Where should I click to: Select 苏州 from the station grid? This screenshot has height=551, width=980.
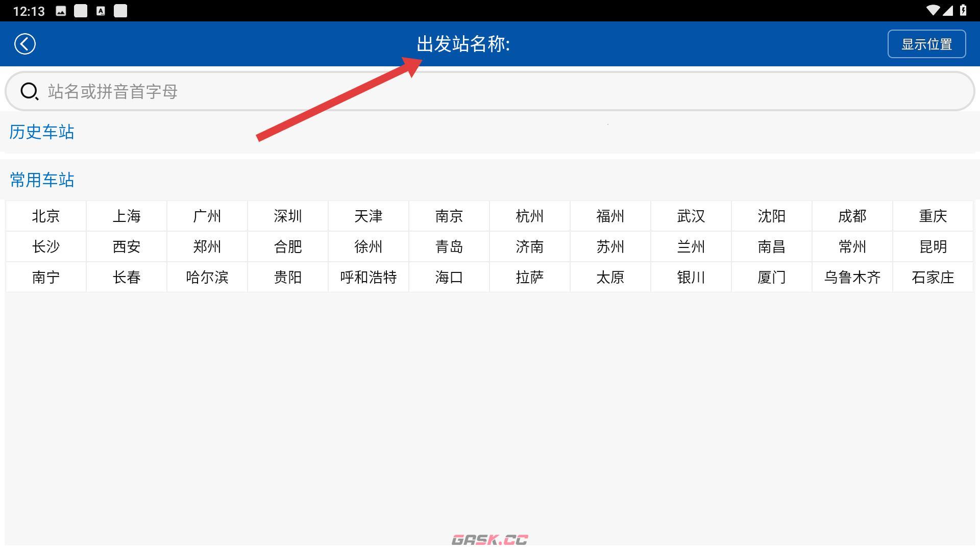pos(610,246)
